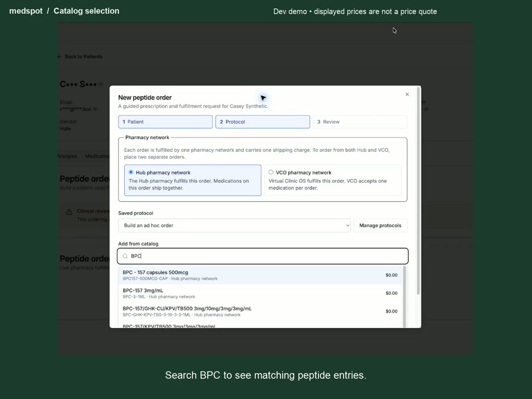Toggle the eye icon beside patient name C*** S***
This screenshot has width=532, height=399.
tap(101, 84)
